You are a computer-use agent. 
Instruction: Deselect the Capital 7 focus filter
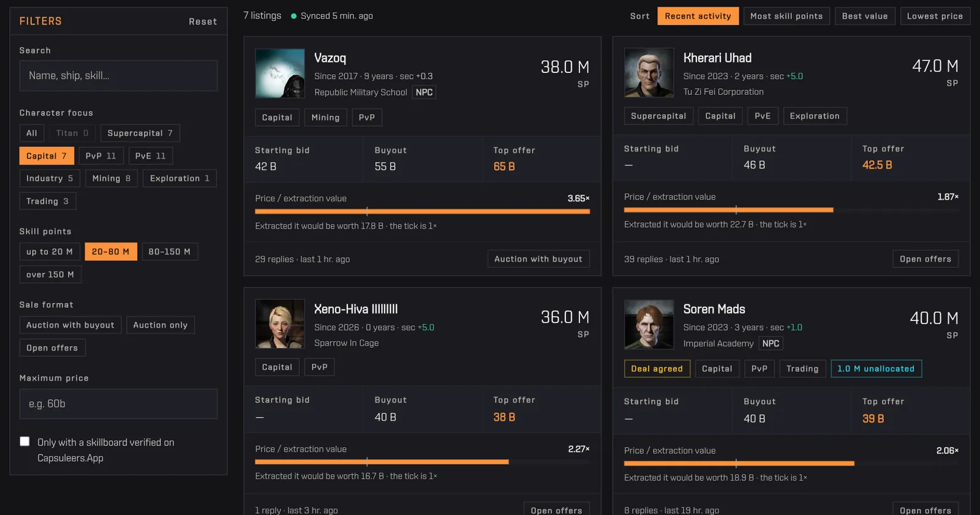click(47, 156)
